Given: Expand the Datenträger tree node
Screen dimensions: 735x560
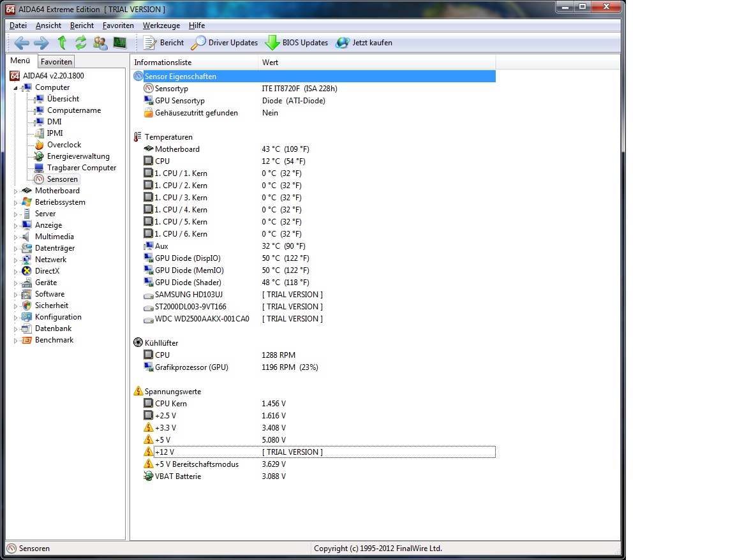Looking at the screenshot, I should pos(15,248).
